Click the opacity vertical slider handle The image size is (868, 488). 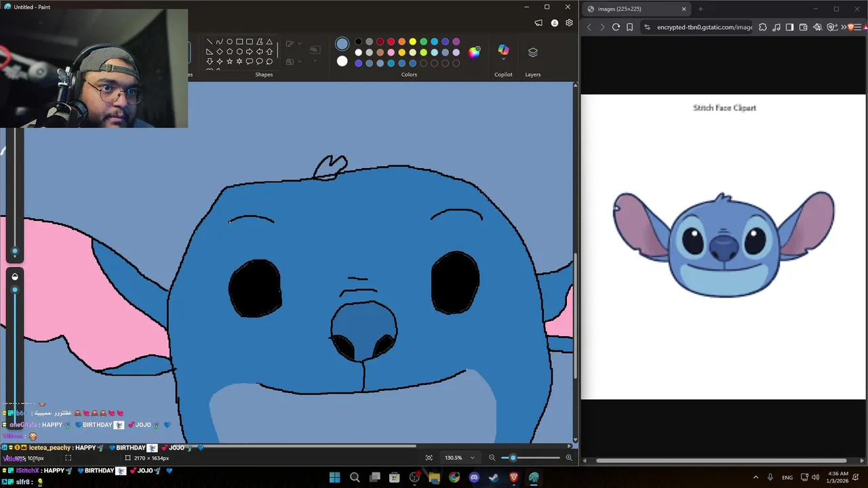pos(15,290)
